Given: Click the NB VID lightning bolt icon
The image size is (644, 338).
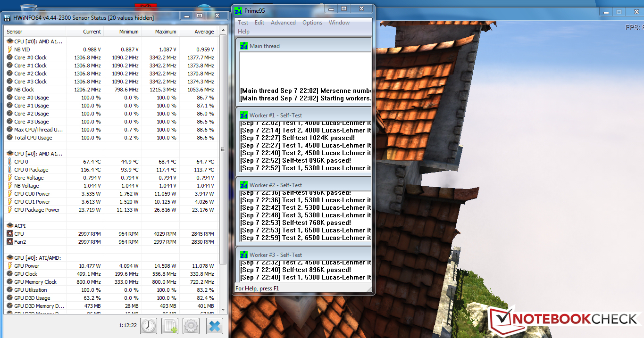Looking at the screenshot, I should [x=10, y=49].
